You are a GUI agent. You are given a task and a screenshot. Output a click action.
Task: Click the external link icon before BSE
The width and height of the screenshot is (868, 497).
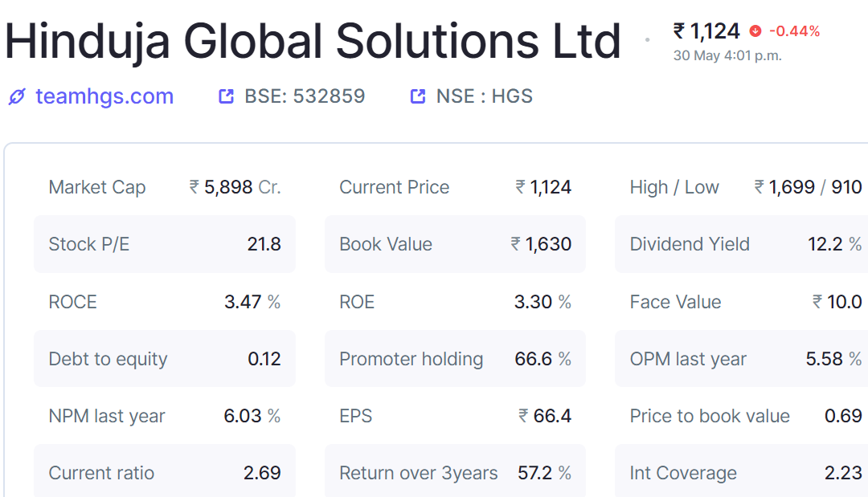(x=226, y=96)
